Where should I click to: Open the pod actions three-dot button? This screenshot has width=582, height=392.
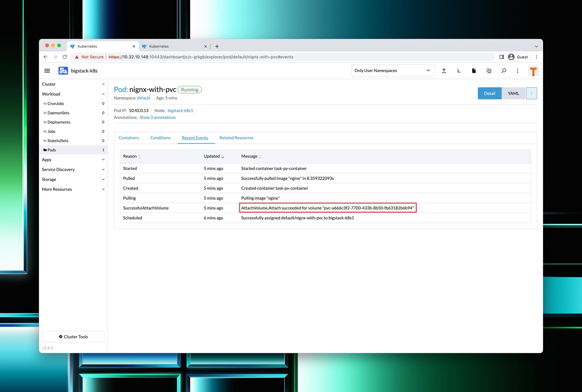(x=532, y=93)
